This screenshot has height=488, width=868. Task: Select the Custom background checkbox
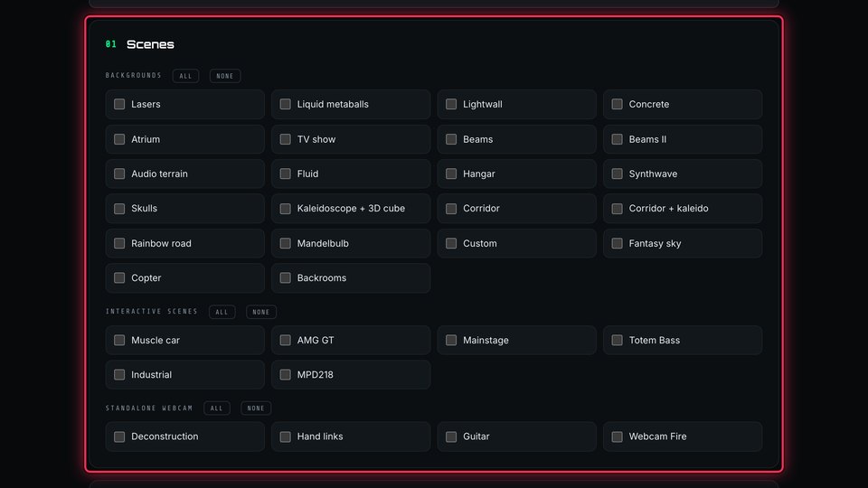(451, 243)
